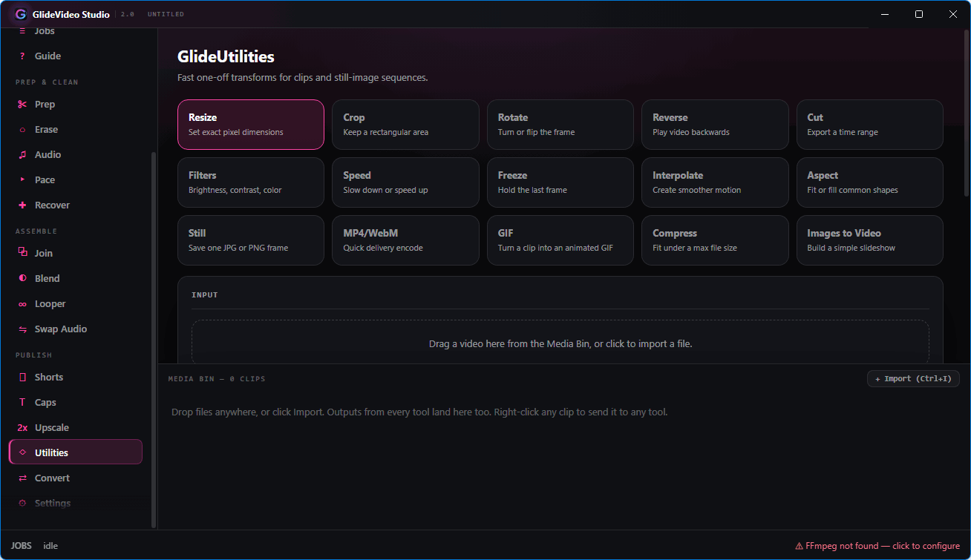Screen dimensions: 971x560
Task: Select the Reverse utility card
Action: click(715, 125)
